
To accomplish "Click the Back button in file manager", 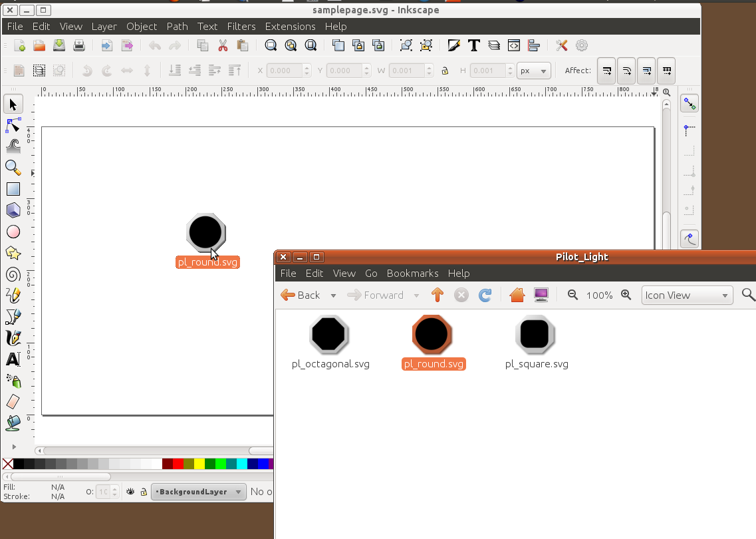I will click(x=301, y=295).
